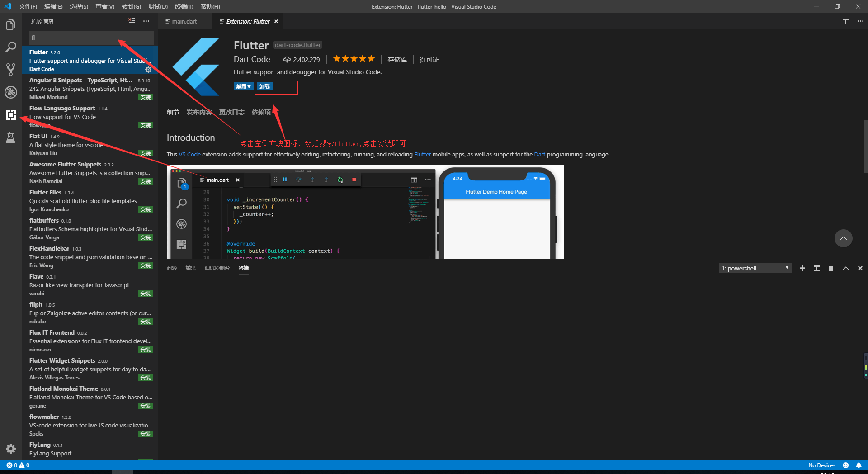The height and width of the screenshot is (474, 868).
Task: Open editor more actions ellipsis
Action: [860, 21]
